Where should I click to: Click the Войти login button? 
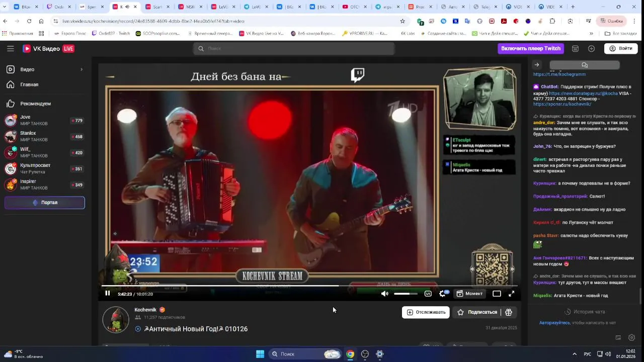pos(621,48)
